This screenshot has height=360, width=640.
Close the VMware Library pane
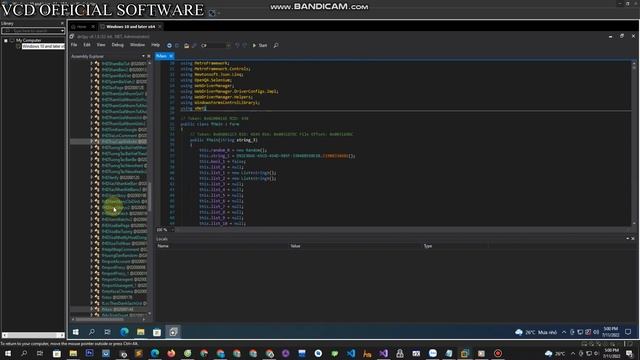62,23
